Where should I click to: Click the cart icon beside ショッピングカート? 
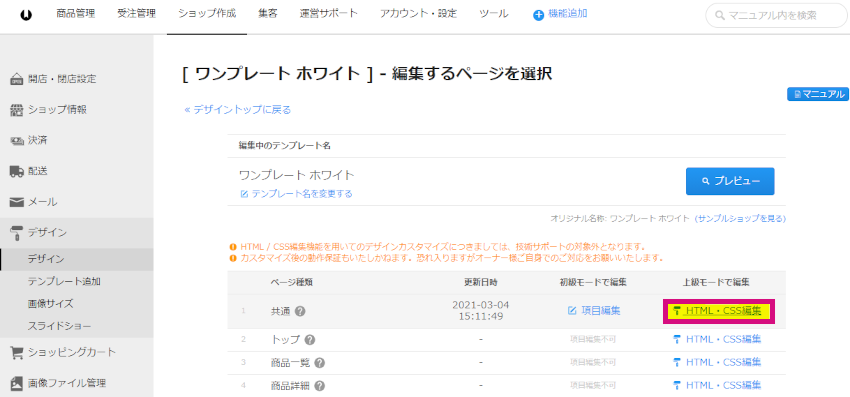[17, 353]
